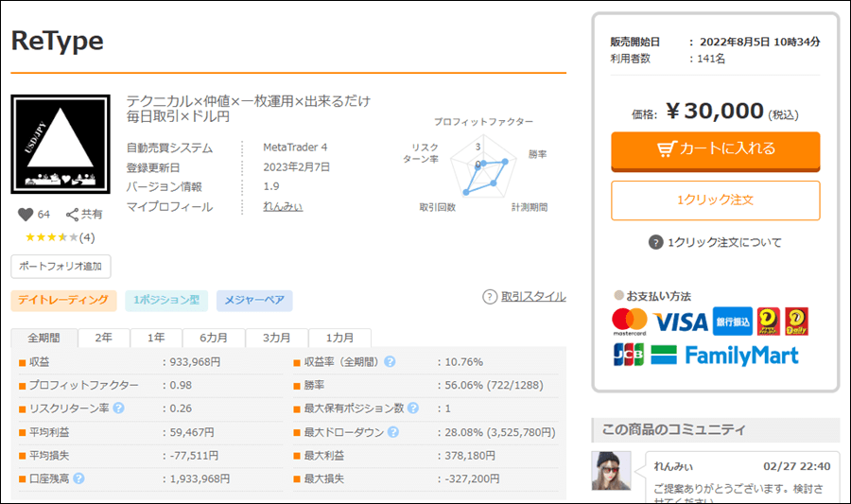Image resolution: width=851 pixels, height=504 pixels.
Task: Click the ポートフォリオ追加 button
Action: [61, 266]
